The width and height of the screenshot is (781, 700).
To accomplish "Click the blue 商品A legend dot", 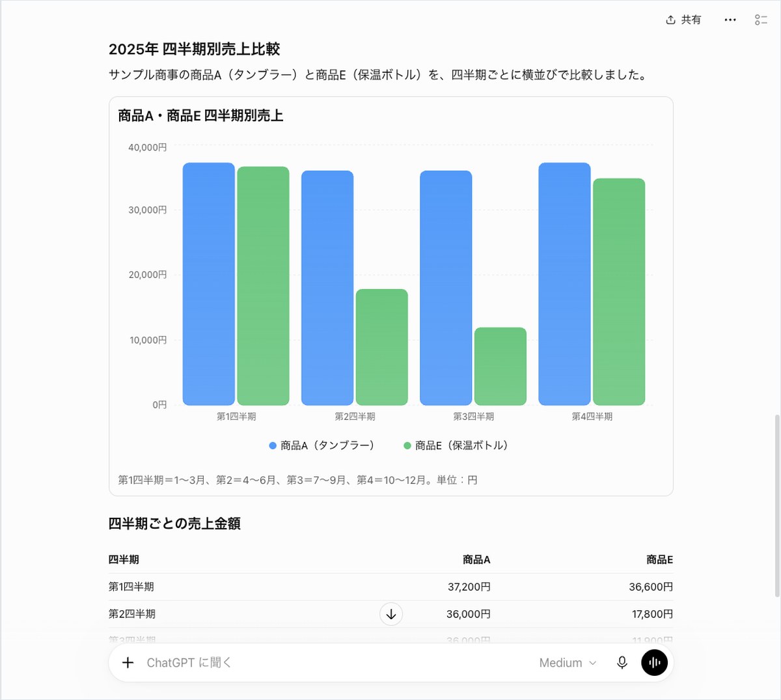I will point(273,446).
